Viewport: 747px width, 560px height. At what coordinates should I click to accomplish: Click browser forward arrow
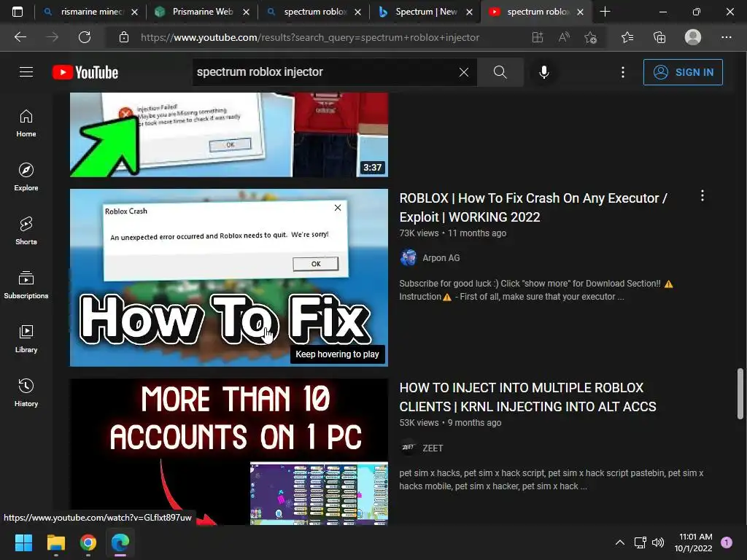tap(53, 37)
